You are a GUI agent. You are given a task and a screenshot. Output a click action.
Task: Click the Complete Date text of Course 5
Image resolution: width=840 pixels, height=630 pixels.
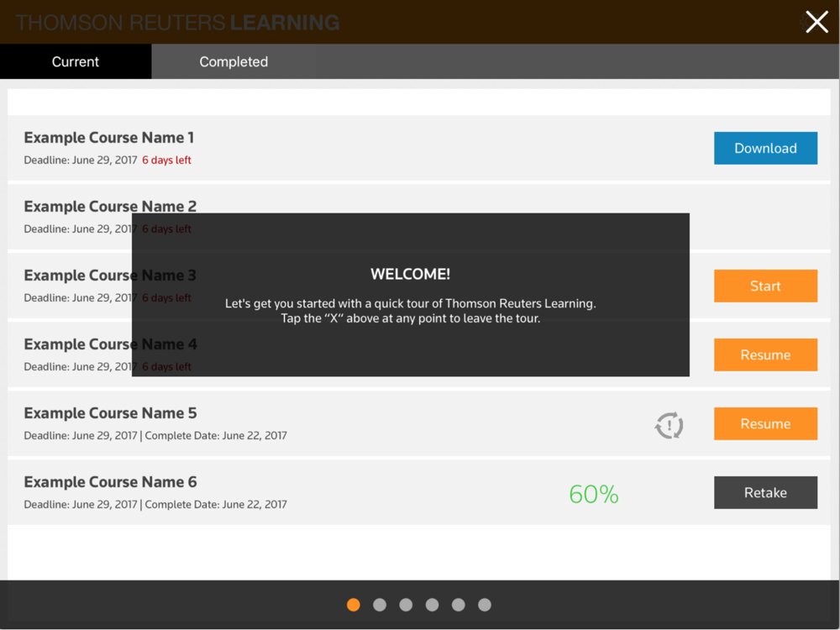coord(216,435)
